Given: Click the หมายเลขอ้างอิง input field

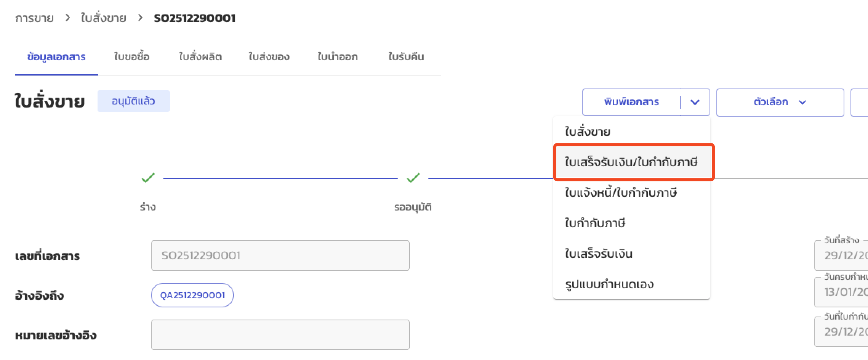Looking at the screenshot, I should pos(280,335).
